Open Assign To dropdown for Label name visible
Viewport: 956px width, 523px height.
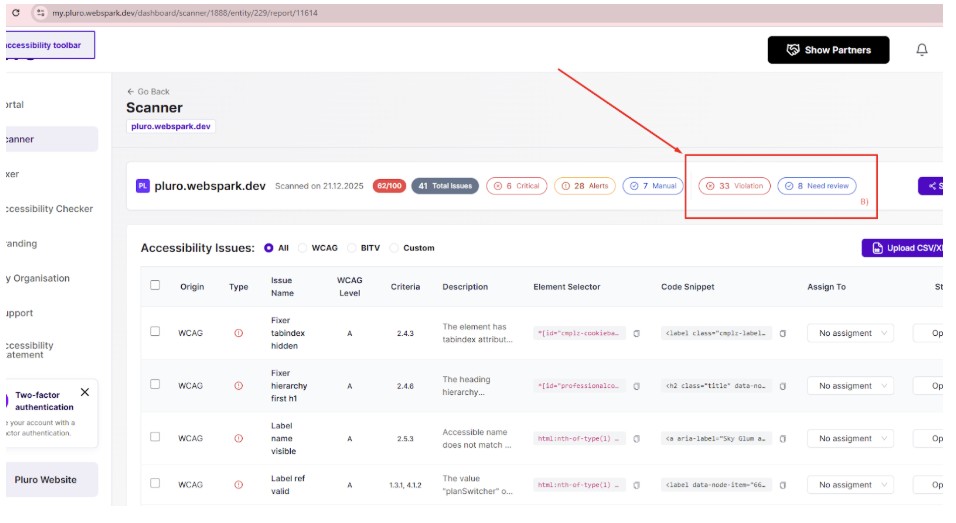tap(850, 439)
